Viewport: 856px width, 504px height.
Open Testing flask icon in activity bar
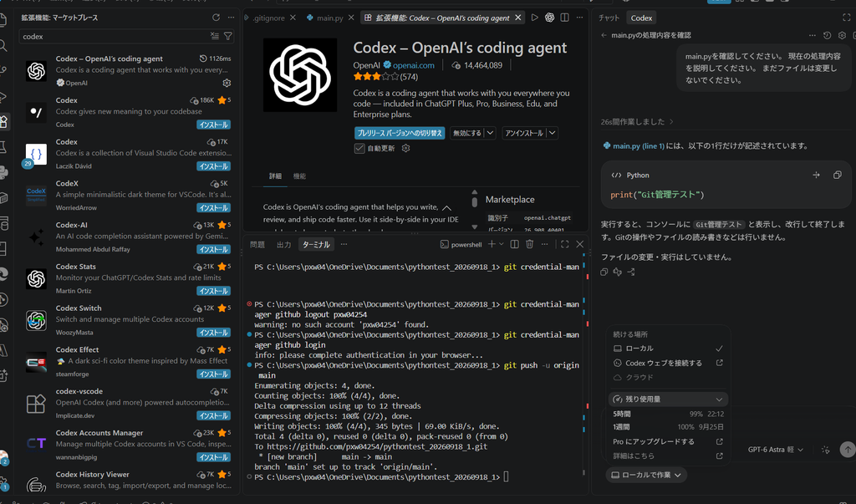[4, 147]
